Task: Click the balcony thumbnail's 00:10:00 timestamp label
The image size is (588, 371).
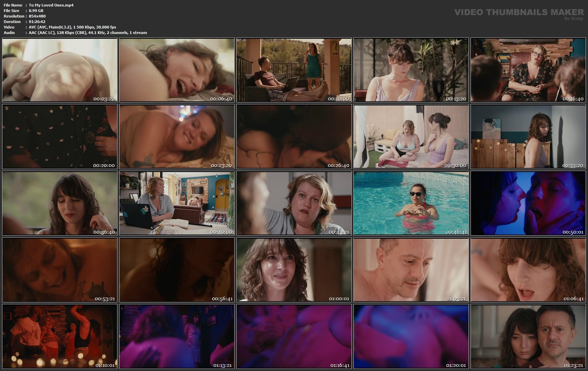Action: click(338, 99)
